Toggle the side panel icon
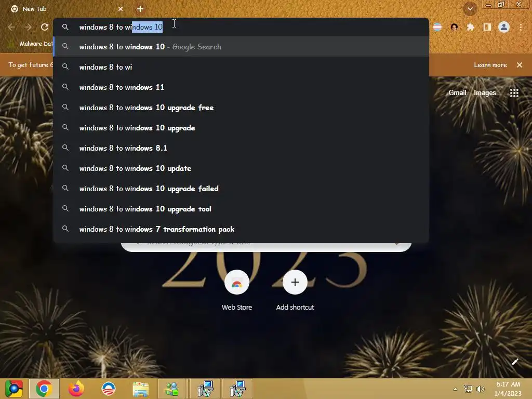532x399 pixels. (487, 27)
